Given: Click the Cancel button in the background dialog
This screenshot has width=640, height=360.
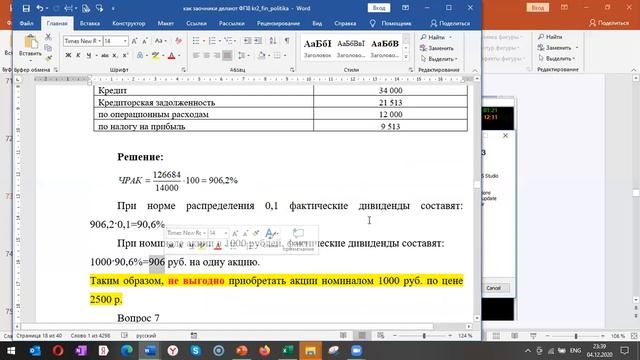Looking at the screenshot, I should pos(493,288).
